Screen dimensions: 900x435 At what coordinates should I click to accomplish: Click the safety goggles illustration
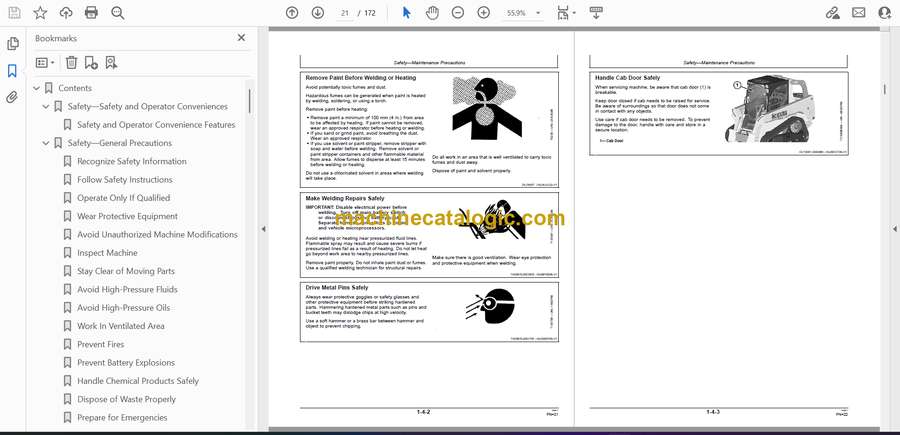pos(490,305)
